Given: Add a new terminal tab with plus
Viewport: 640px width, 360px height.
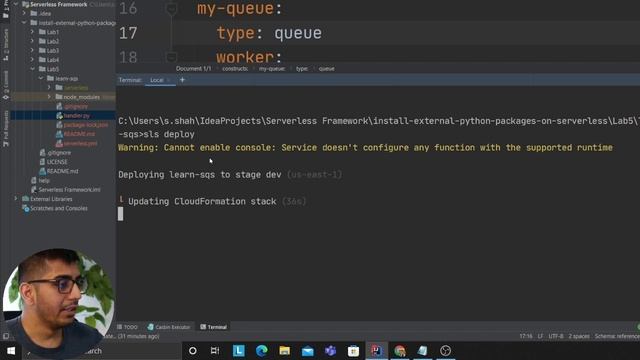Looking at the screenshot, I should tap(182, 80).
